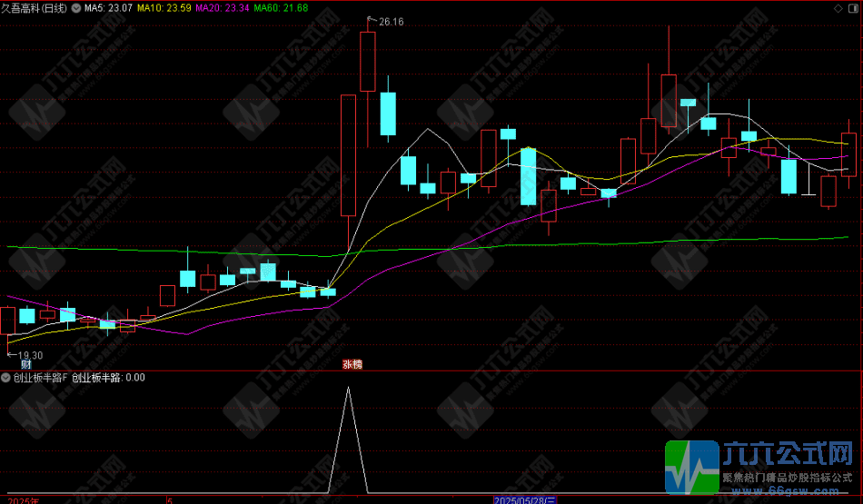Viewport: 863px width, 504px height.
Task: Open dropdown arrow beside 久吾高科(日线) title
Action: tap(75, 8)
